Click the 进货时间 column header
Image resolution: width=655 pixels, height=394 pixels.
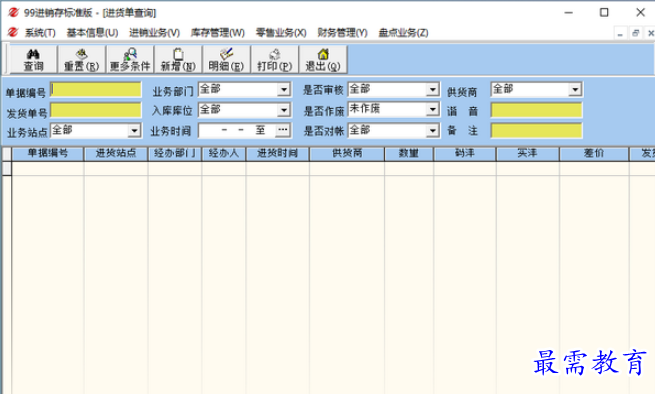[278, 153]
